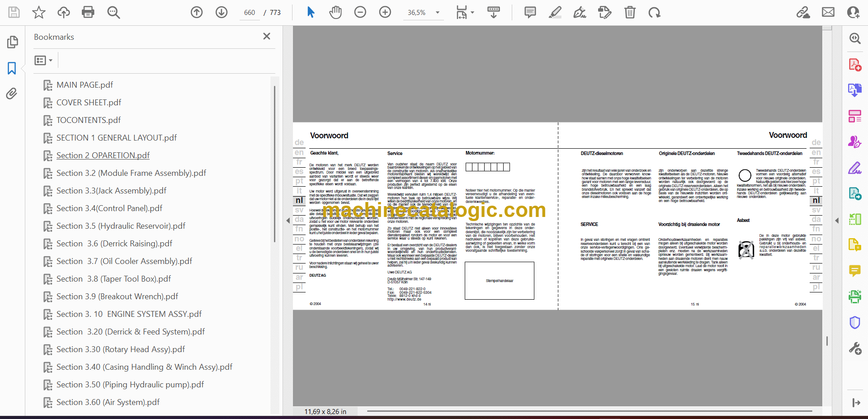Print the document
This screenshot has height=419, width=868.
(88, 12)
